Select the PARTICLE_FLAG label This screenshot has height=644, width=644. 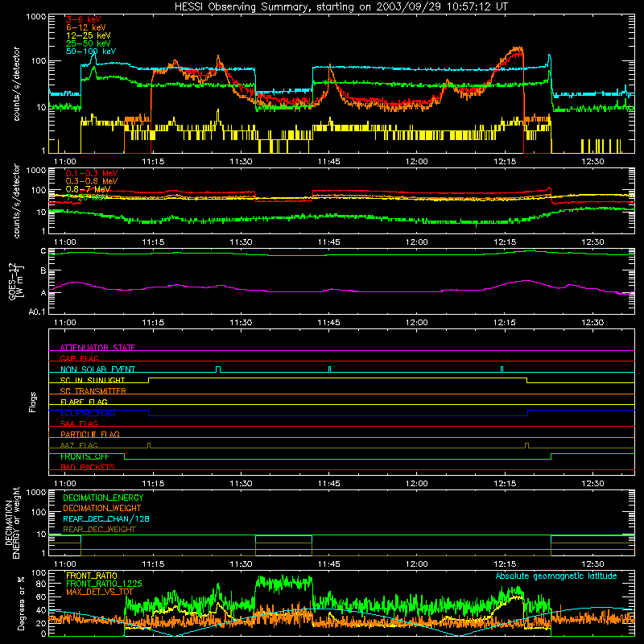(x=90, y=435)
